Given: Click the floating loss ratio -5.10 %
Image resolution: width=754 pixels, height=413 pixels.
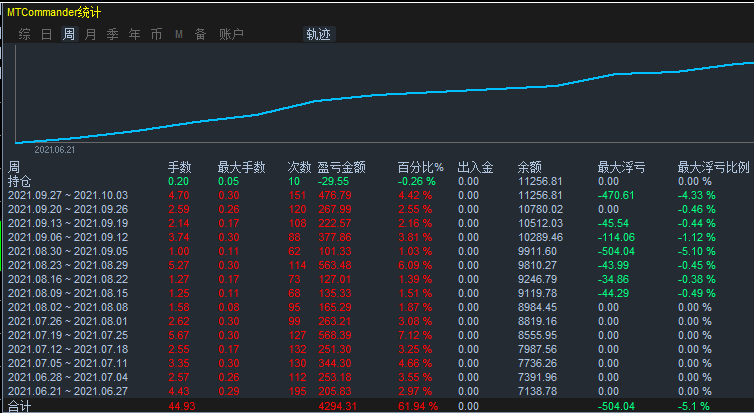Looking at the screenshot, I should (x=697, y=251).
